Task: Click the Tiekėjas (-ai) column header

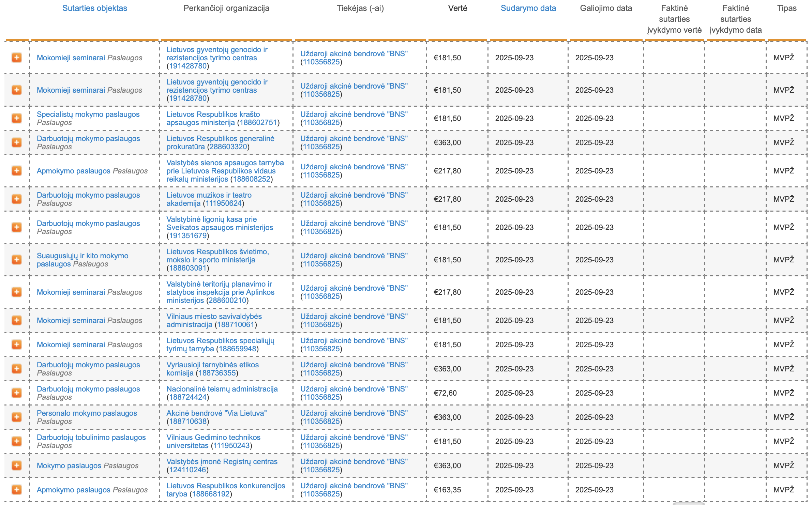Action: [x=360, y=8]
